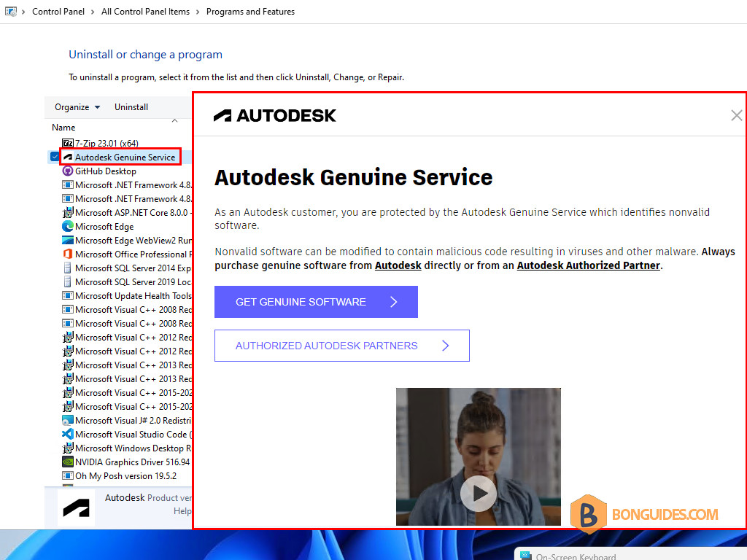Image resolution: width=747 pixels, height=560 pixels.
Task: Select first Microsoft Visual C++ 2008 entry
Action: [127, 309]
